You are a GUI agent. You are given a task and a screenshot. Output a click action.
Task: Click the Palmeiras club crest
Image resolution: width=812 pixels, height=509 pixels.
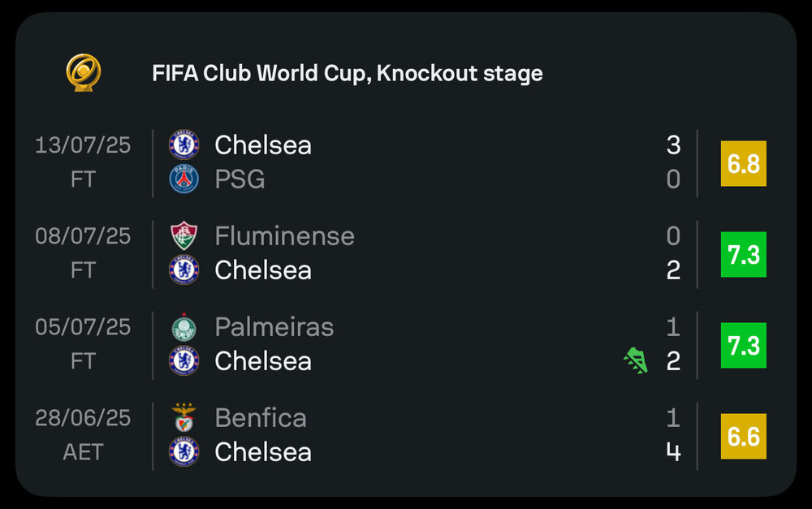pos(184,326)
